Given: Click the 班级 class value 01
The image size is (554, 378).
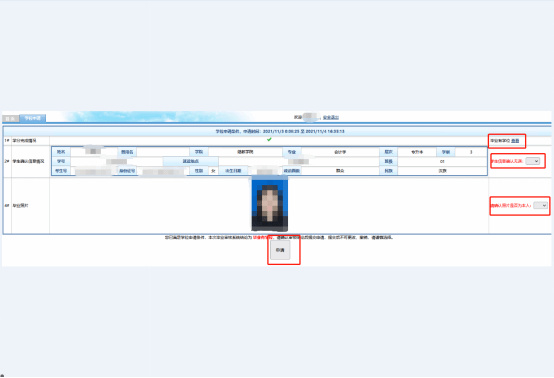Looking at the screenshot, I should [x=442, y=161].
